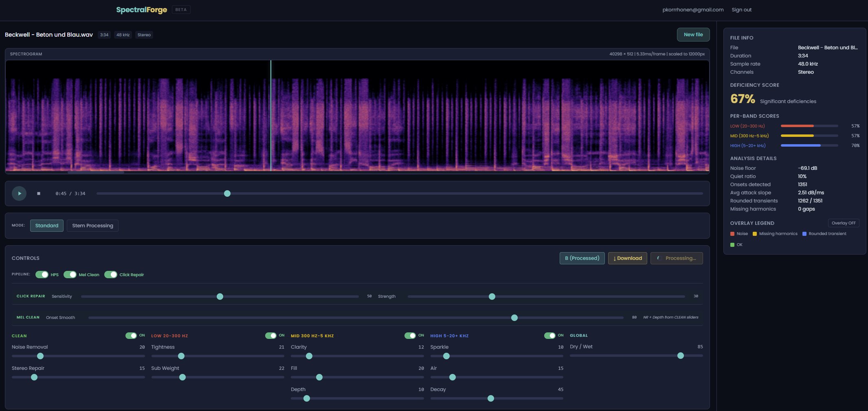
Task: Click the red Noise legend swatch
Action: 732,233
